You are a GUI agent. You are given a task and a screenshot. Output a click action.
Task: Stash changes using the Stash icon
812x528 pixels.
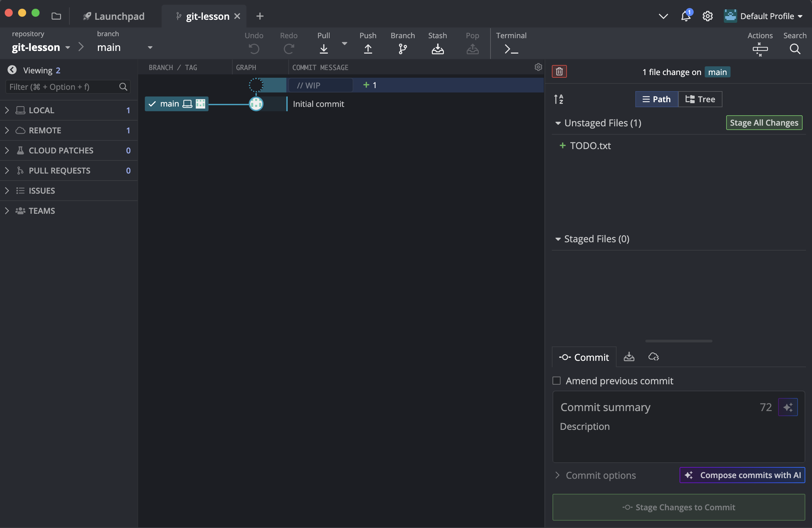(438, 49)
